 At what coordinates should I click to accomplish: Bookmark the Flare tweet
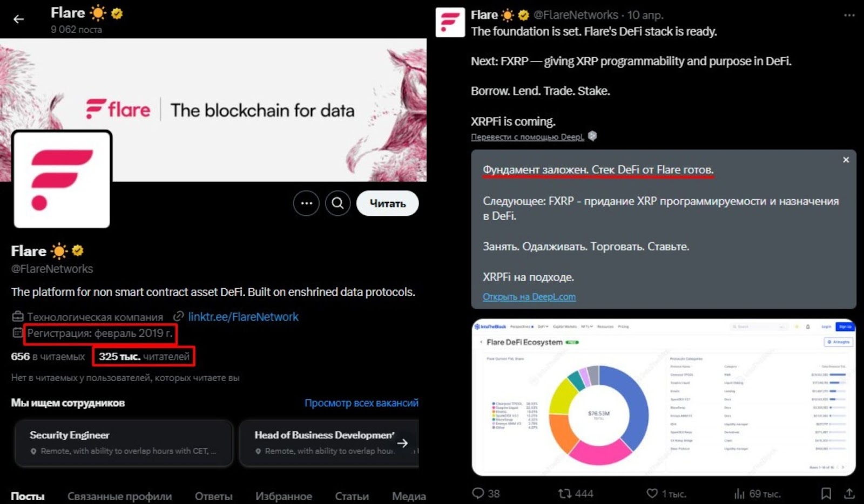click(x=826, y=493)
